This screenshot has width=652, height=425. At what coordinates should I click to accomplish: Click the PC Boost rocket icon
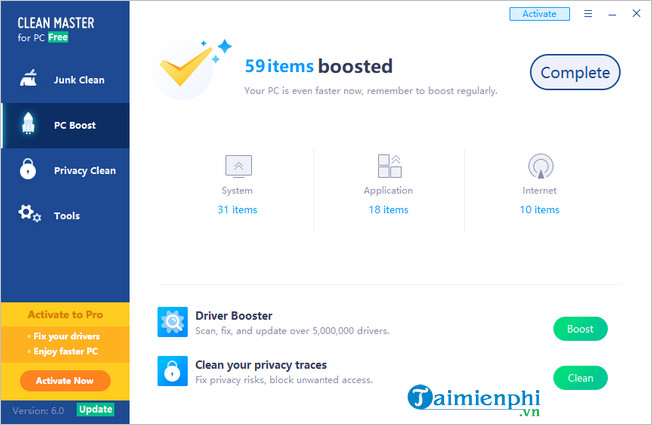coord(28,125)
